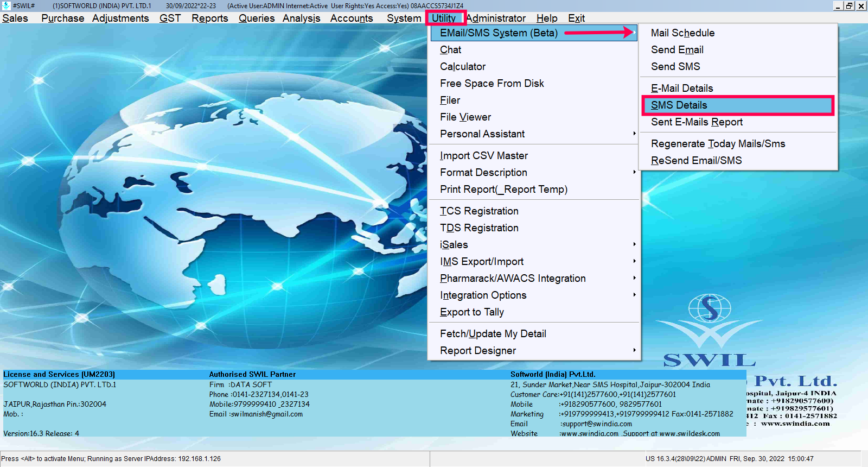Select EMail/SMS System (Beta) entry
This screenshot has width=868, height=467.
(x=534, y=33)
